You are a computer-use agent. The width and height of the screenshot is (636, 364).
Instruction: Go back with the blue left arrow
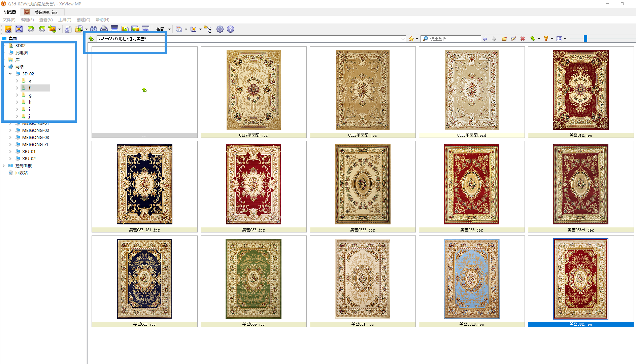[485, 39]
